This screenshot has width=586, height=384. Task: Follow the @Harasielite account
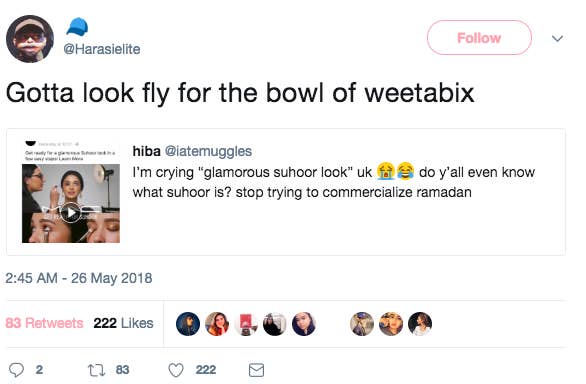pyautogui.click(x=479, y=38)
